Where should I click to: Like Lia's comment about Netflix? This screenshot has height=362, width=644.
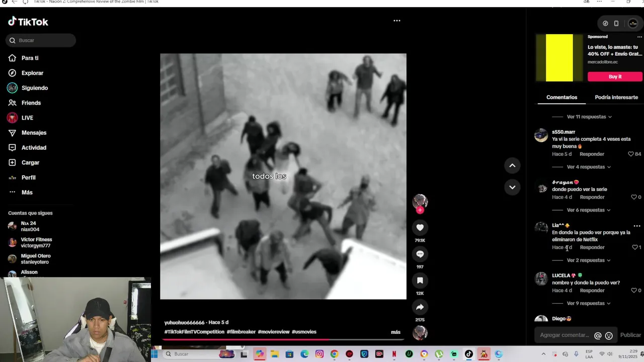pyautogui.click(x=634, y=247)
